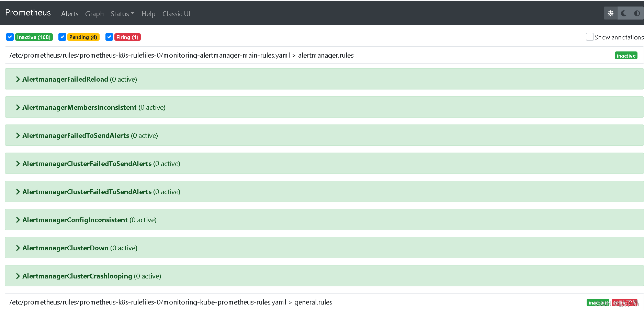
Task: Click the general.rules group header path
Action: pyautogui.click(x=171, y=302)
